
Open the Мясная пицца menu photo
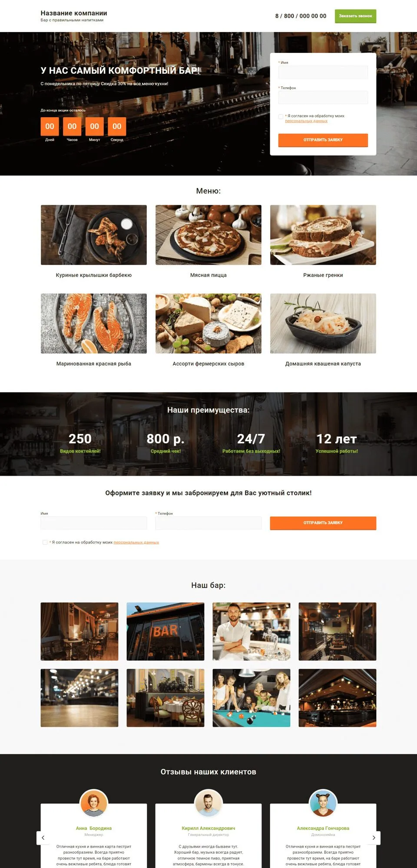click(x=208, y=235)
